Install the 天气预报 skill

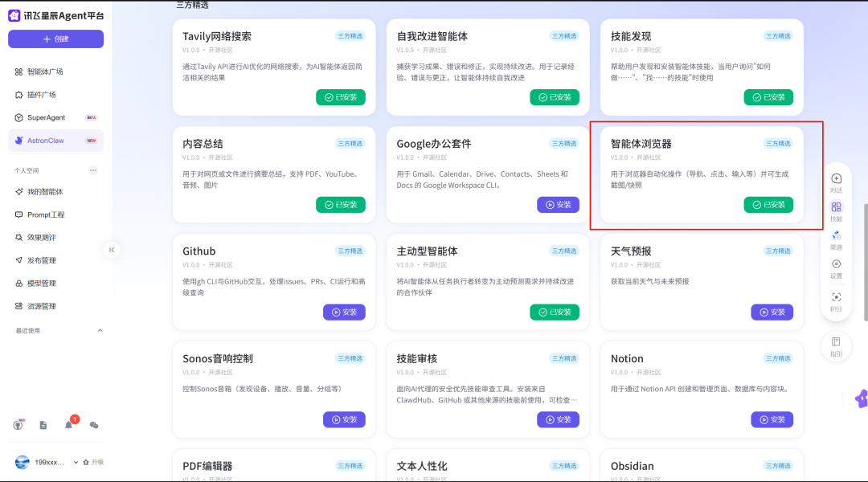coord(772,312)
